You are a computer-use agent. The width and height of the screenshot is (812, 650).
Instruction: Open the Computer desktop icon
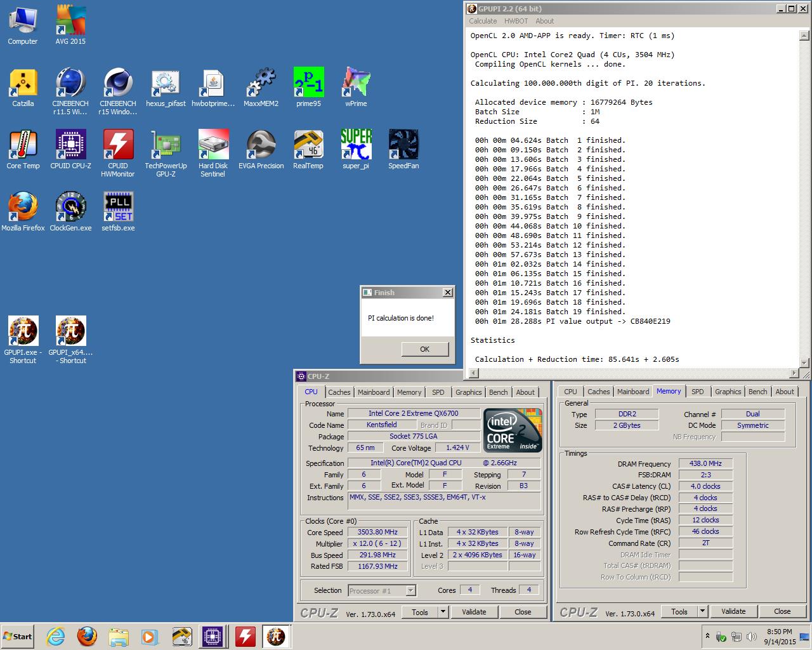[x=23, y=25]
